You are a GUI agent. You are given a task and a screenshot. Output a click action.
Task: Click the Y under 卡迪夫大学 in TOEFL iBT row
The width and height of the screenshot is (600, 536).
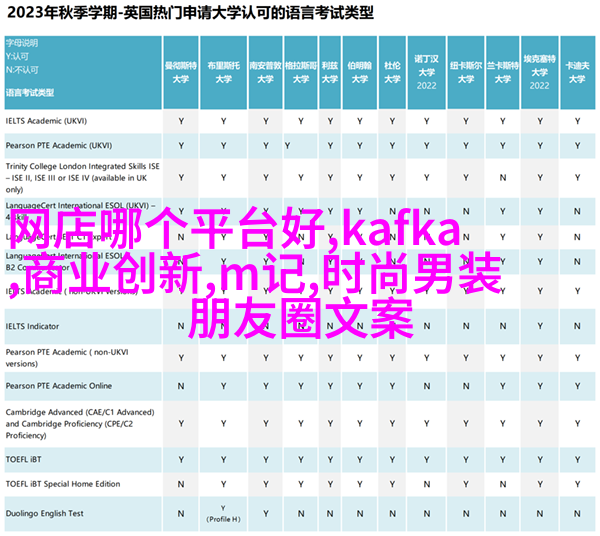pos(577,459)
